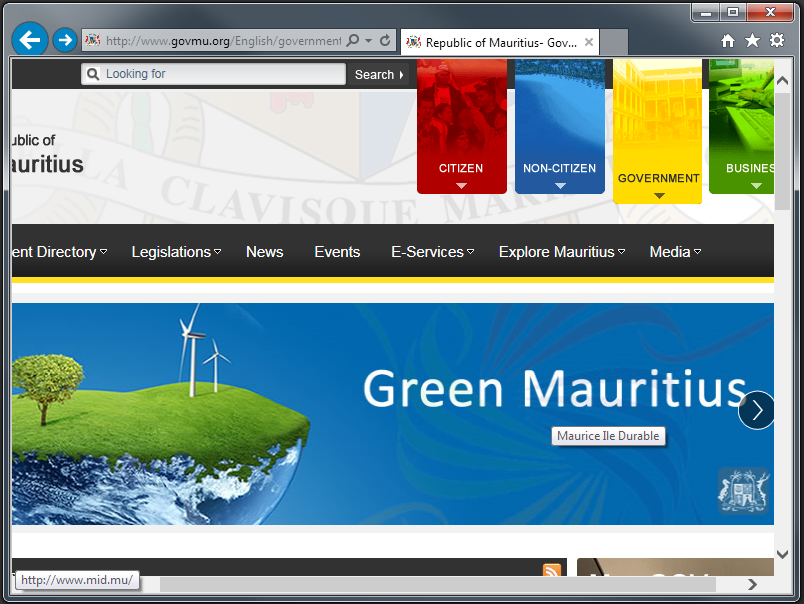Viewport: 804px width, 604px height.
Task: Focus the 'Looking for' search box
Action: tap(213, 74)
